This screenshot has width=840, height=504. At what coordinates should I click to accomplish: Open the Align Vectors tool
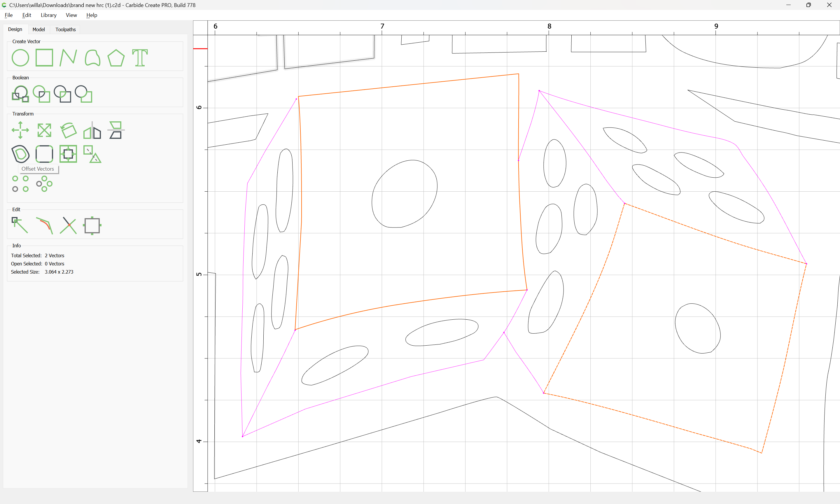pos(116,130)
